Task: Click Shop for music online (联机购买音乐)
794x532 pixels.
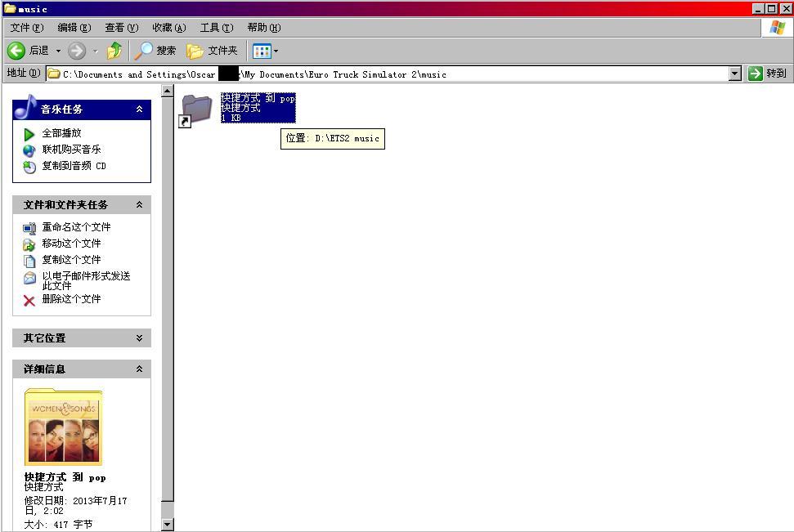Action: 71,150
